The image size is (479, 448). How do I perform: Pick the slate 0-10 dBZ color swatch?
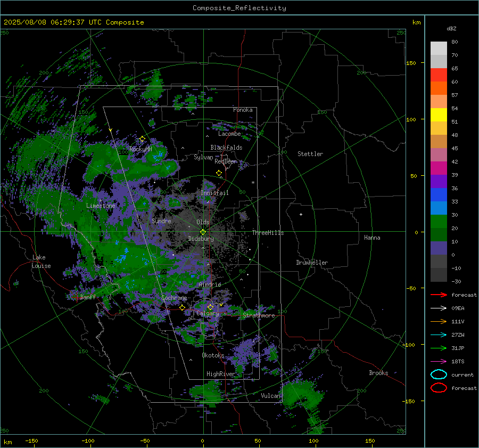pos(439,248)
